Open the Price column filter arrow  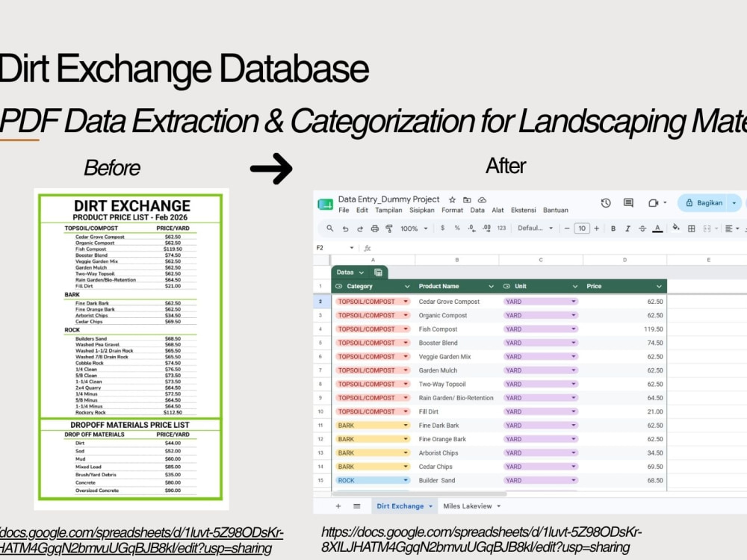[659, 286]
